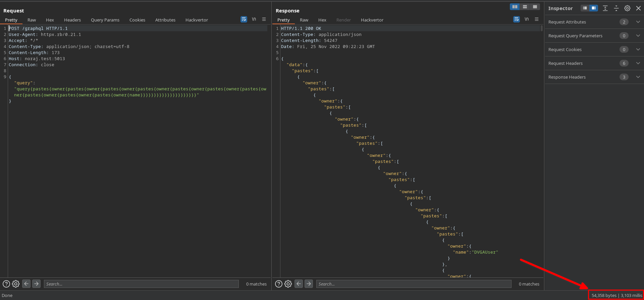Click the Content-Length: 54247 response header
The height and width of the screenshot is (300, 644).
click(309, 41)
